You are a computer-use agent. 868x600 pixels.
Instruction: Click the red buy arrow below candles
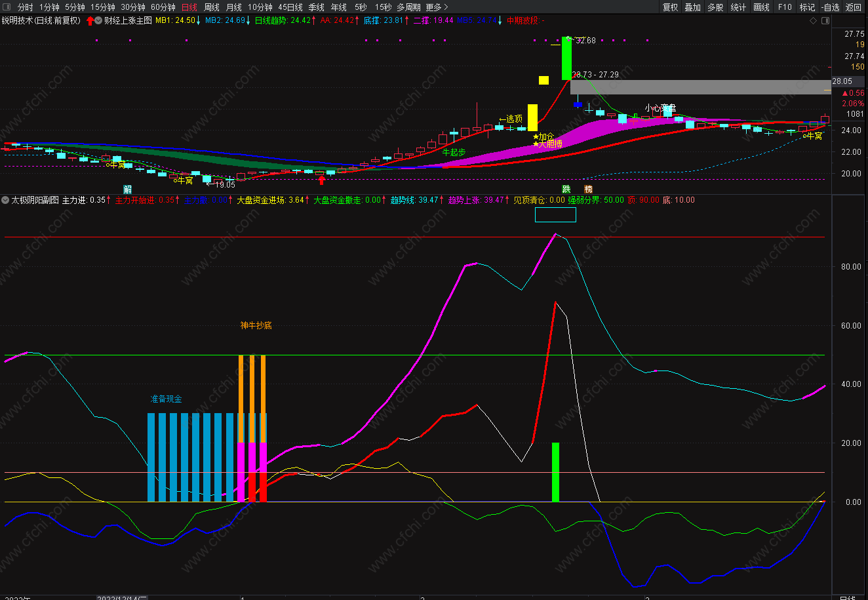[x=321, y=180]
